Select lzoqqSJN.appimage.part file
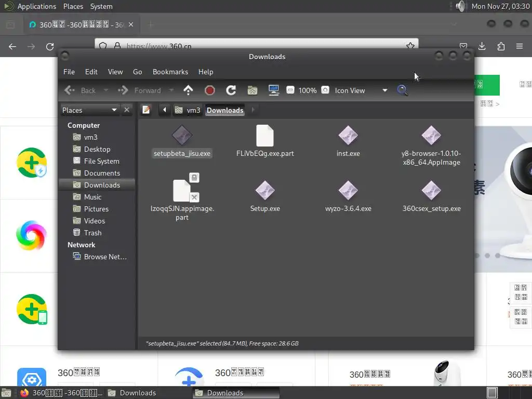Image resolution: width=532 pixels, height=399 pixels. [182, 197]
